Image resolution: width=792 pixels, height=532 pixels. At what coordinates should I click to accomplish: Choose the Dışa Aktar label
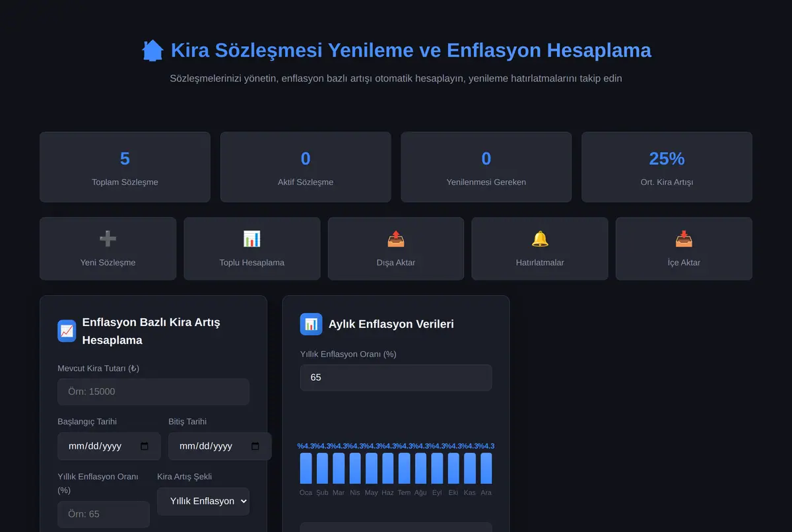point(396,262)
